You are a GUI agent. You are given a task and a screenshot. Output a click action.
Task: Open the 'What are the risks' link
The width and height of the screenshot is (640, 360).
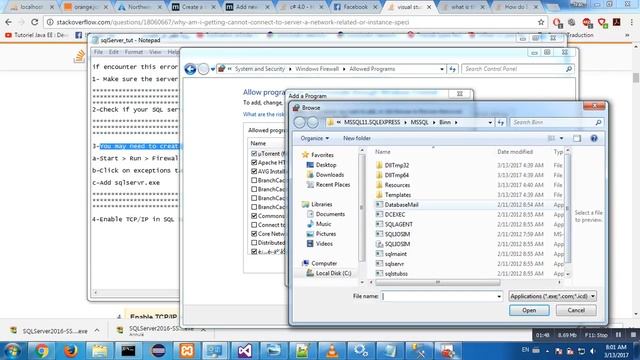click(x=264, y=114)
